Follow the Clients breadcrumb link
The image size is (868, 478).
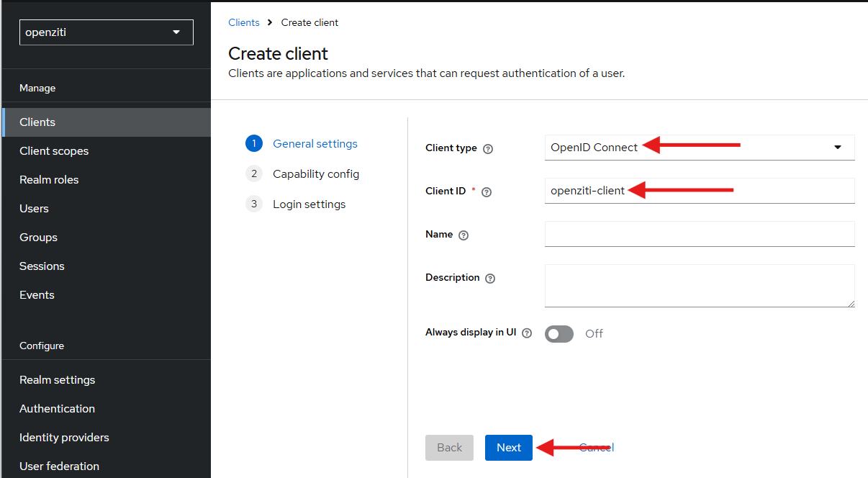(243, 22)
